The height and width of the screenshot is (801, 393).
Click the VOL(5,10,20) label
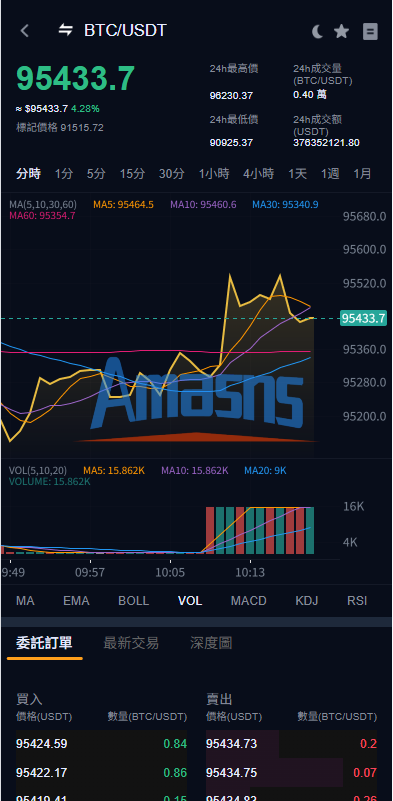click(38, 470)
